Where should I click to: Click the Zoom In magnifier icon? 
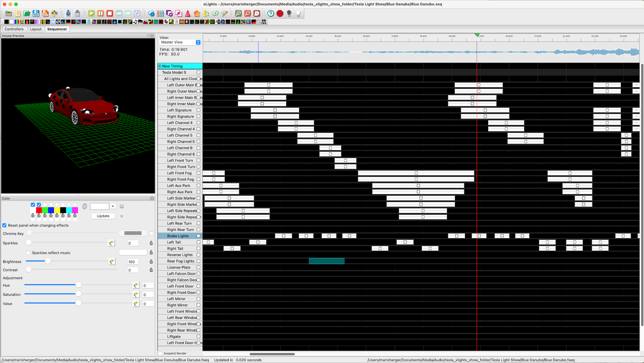[x=238, y=14]
